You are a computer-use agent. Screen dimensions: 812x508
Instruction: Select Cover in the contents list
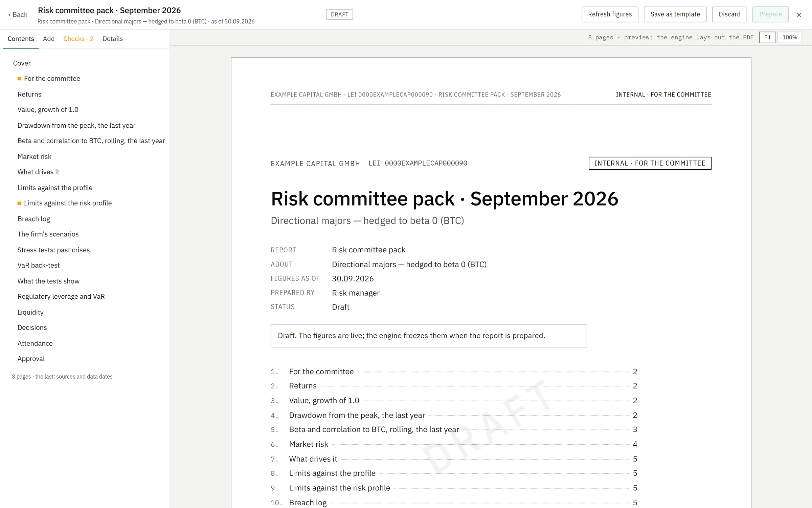point(22,63)
